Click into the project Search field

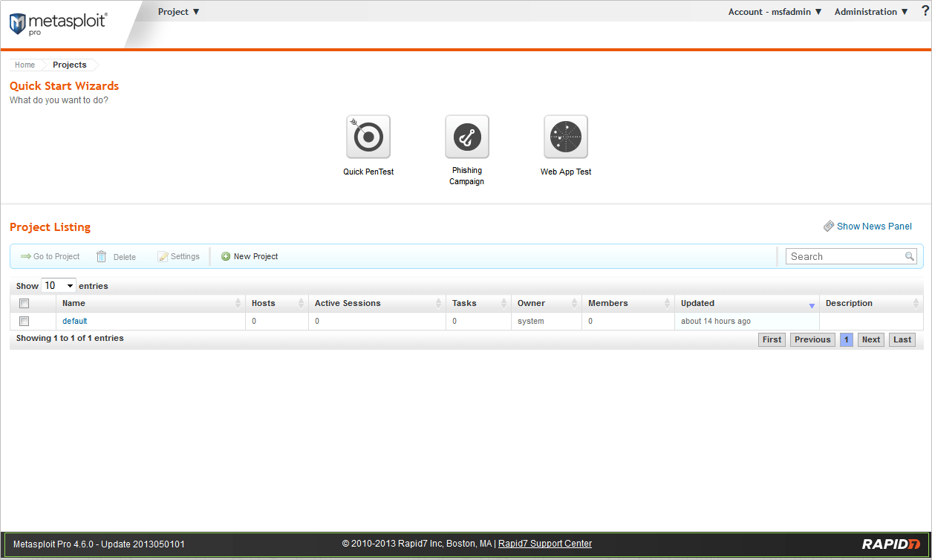tap(846, 256)
